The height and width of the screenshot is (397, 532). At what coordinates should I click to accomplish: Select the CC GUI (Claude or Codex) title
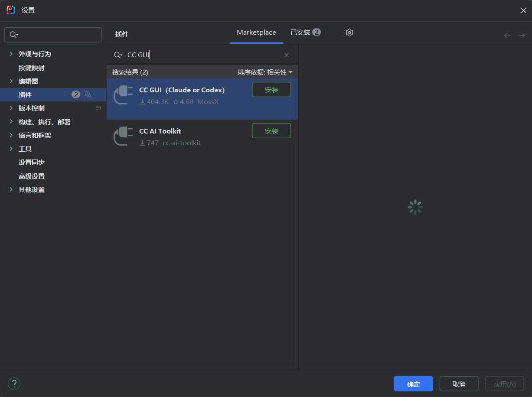182,90
